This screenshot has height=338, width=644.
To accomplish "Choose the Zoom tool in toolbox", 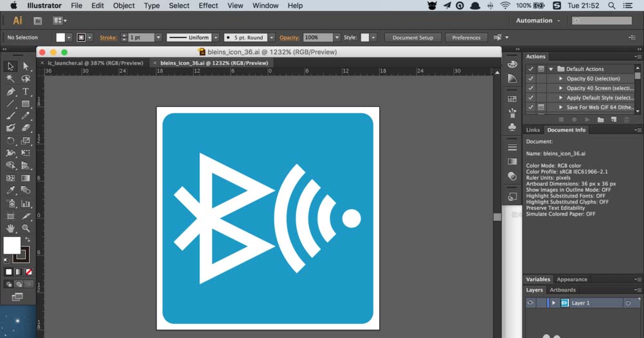I will pyautogui.click(x=26, y=228).
